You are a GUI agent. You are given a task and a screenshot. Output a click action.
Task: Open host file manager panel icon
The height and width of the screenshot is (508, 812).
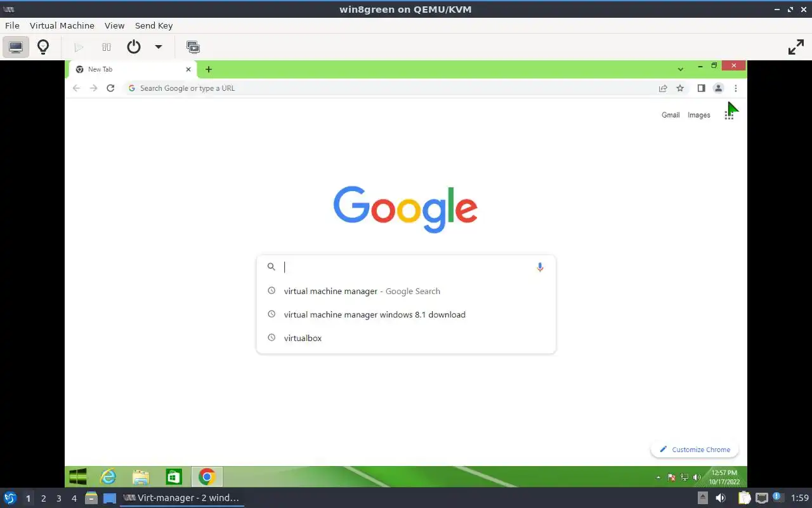(91, 498)
